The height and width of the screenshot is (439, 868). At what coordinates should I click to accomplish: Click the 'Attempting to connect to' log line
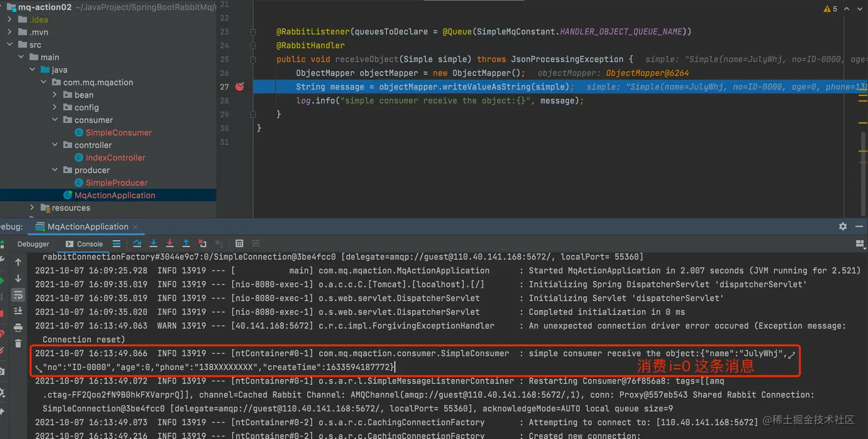coord(396,422)
